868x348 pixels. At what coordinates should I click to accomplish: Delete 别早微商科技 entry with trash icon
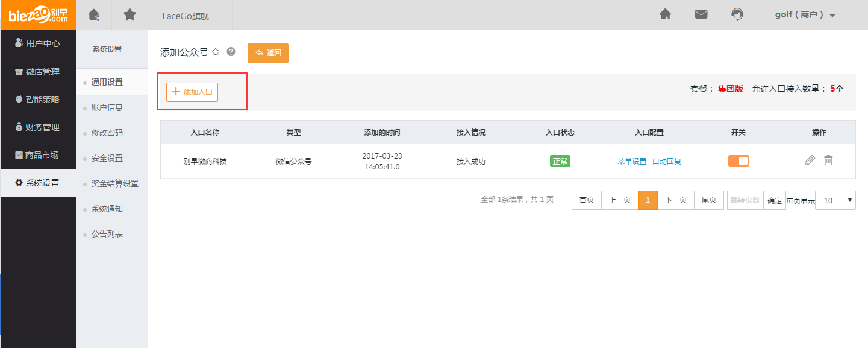click(x=829, y=160)
